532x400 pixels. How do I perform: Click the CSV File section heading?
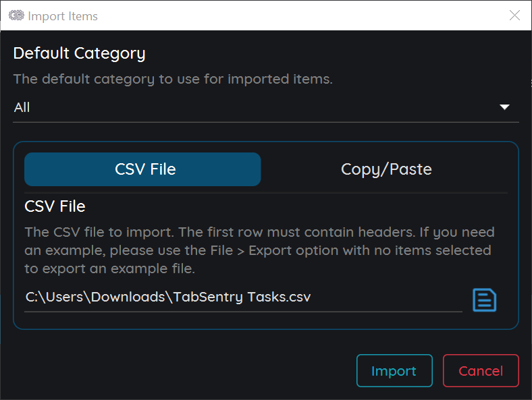point(55,206)
